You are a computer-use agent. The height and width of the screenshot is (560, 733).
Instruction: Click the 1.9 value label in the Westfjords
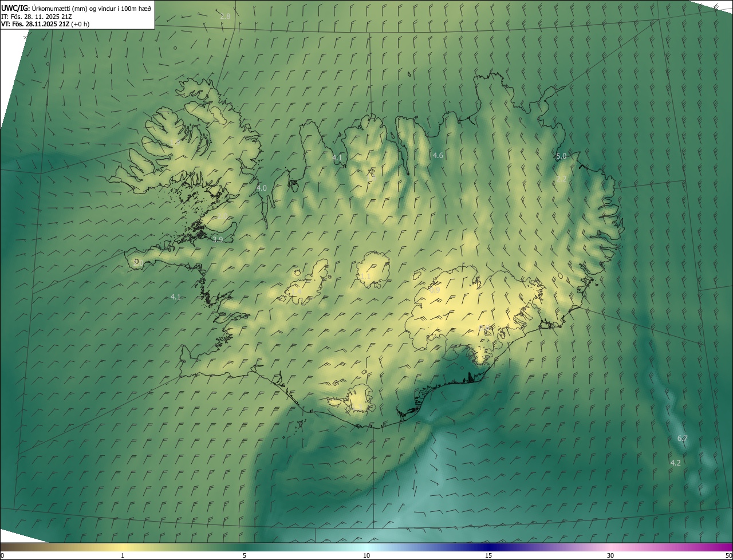[x=175, y=141]
